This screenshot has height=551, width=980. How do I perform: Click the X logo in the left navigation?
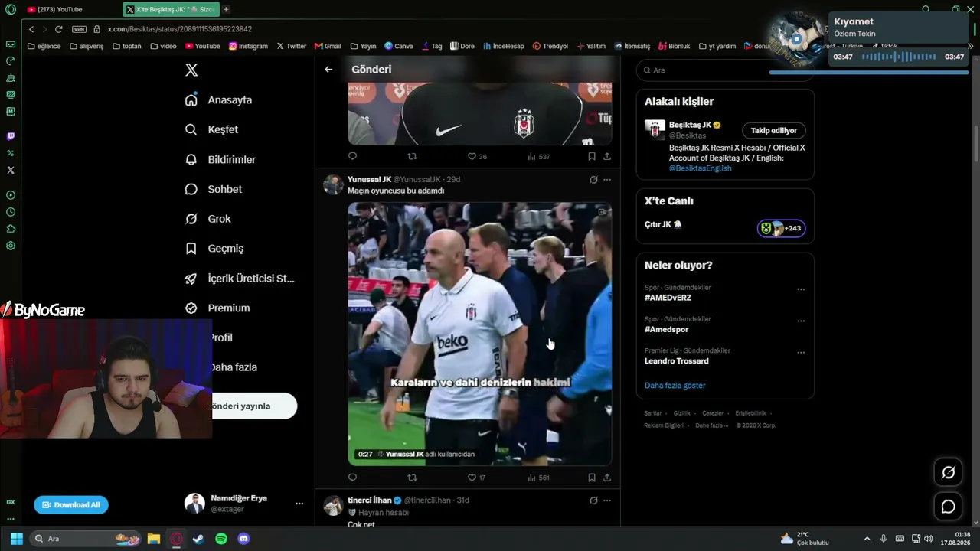191,70
